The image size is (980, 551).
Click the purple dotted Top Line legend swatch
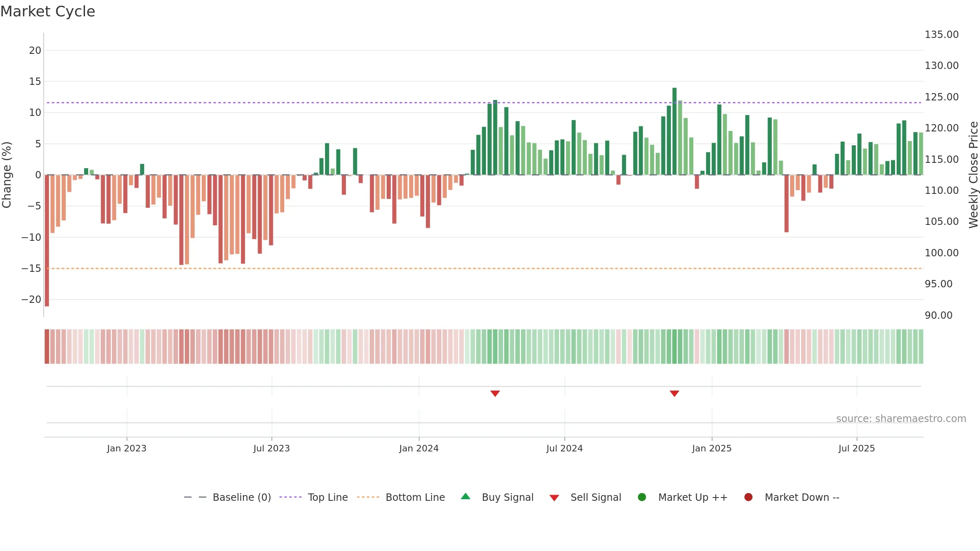290,497
